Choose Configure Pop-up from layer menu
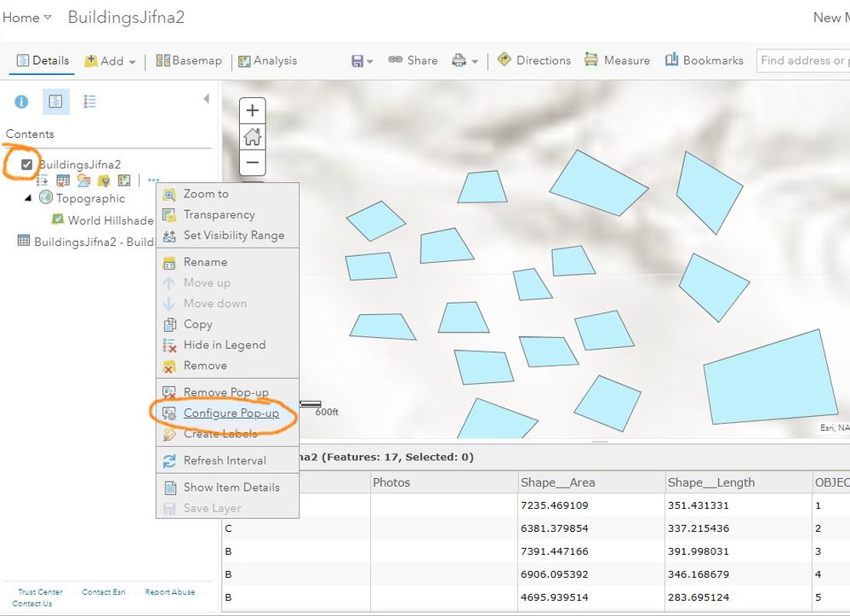 (x=227, y=413)
